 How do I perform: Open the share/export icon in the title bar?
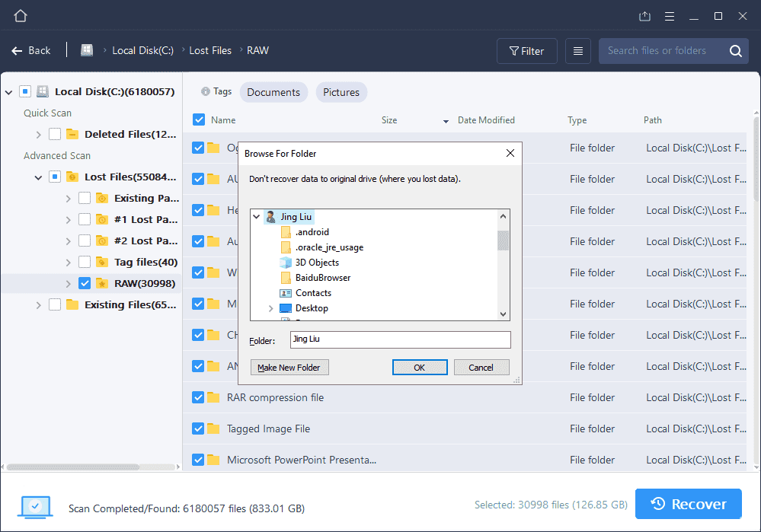click(x=644, y=15)
